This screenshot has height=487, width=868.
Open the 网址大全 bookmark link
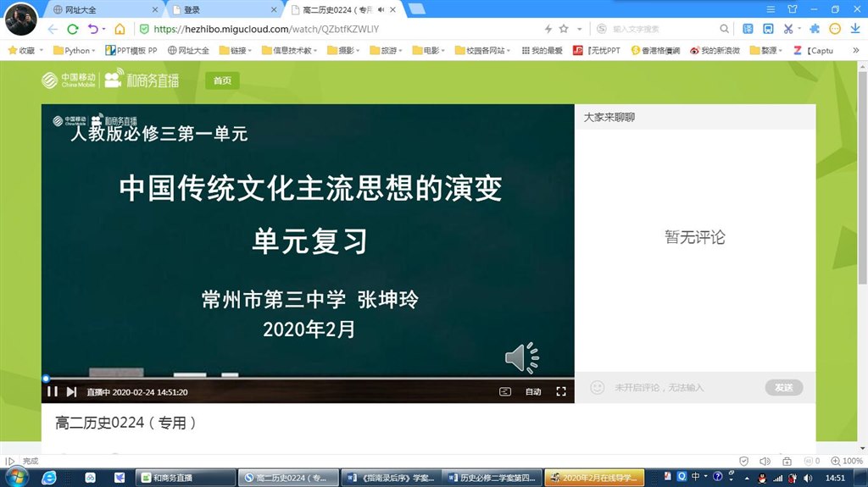pyautogui.click(x=188, y=50)
